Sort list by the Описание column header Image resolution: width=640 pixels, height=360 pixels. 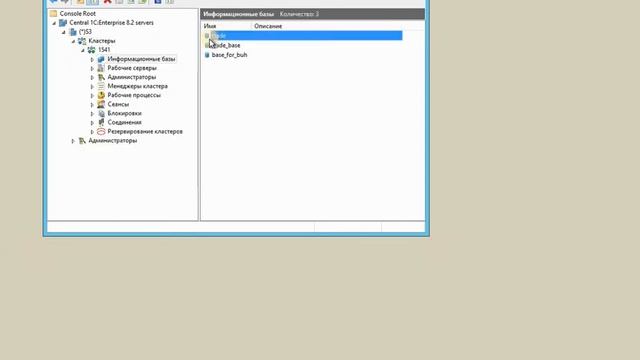(x=268, y=26)
